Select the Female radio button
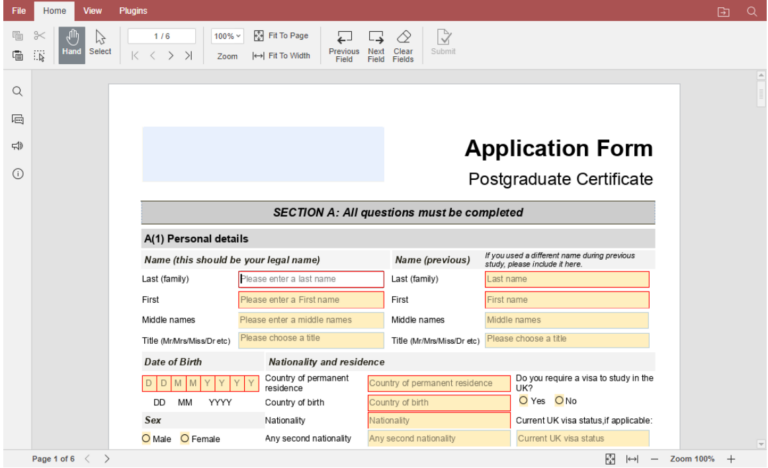The width and height of the screenshot is (768, 468). point(185,438)
